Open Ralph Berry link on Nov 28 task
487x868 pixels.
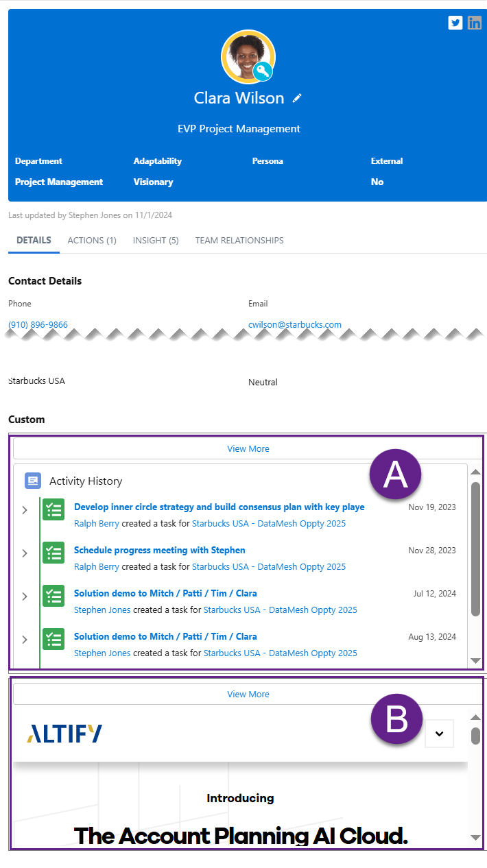[x=97, y=567]
